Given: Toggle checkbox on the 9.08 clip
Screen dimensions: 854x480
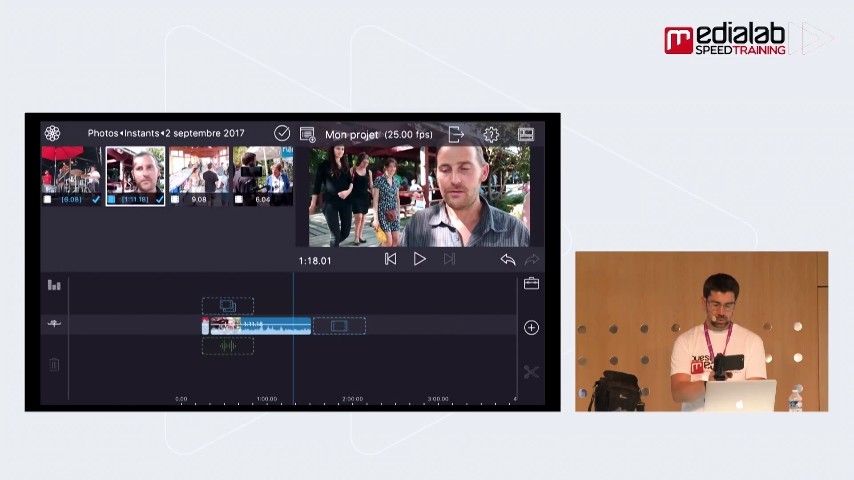Looking at the screenshot, I should pos(175,200).
